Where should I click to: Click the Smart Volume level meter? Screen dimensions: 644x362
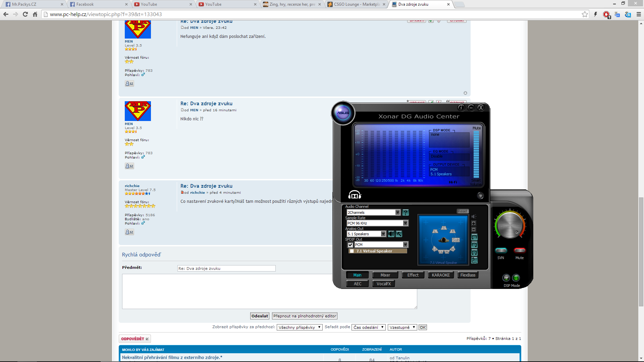pyautogui.click(x=476, y=155)
